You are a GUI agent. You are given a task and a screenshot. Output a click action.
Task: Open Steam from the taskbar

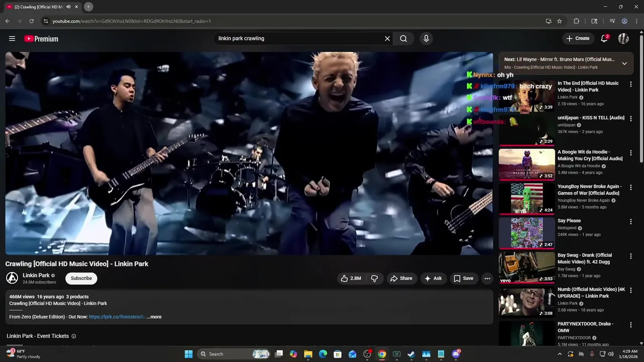[412, 354]
